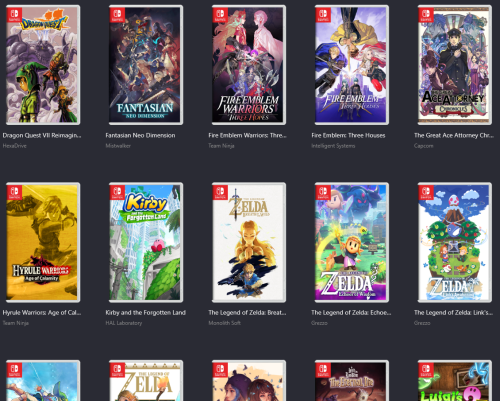Viewport: 500px width, 401px height.
Task: Select Zelda: Link's Awakening cover art
Action: (455, 242)
